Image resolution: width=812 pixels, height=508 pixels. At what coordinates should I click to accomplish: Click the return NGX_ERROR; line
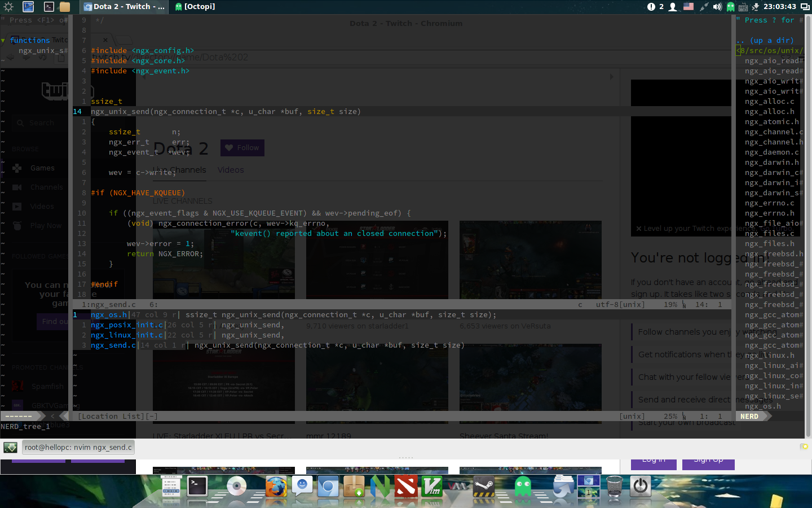[165, 254]
